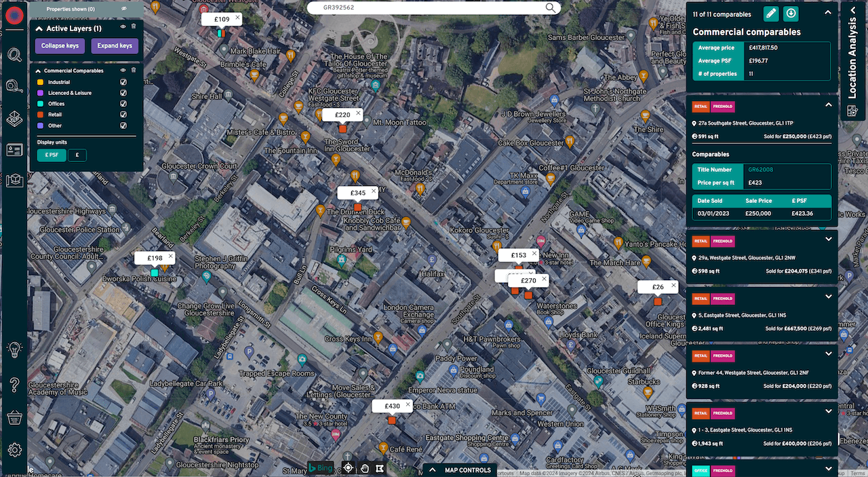This screenshot has height=477, width=868.
Task: Collapse the 27a Southgate Street card
Action: pos(828,105)
